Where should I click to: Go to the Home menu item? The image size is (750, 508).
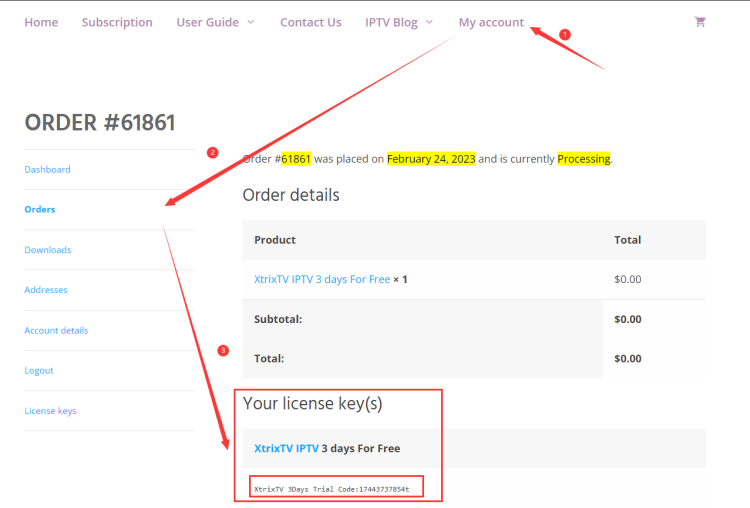tap(41, 22)
